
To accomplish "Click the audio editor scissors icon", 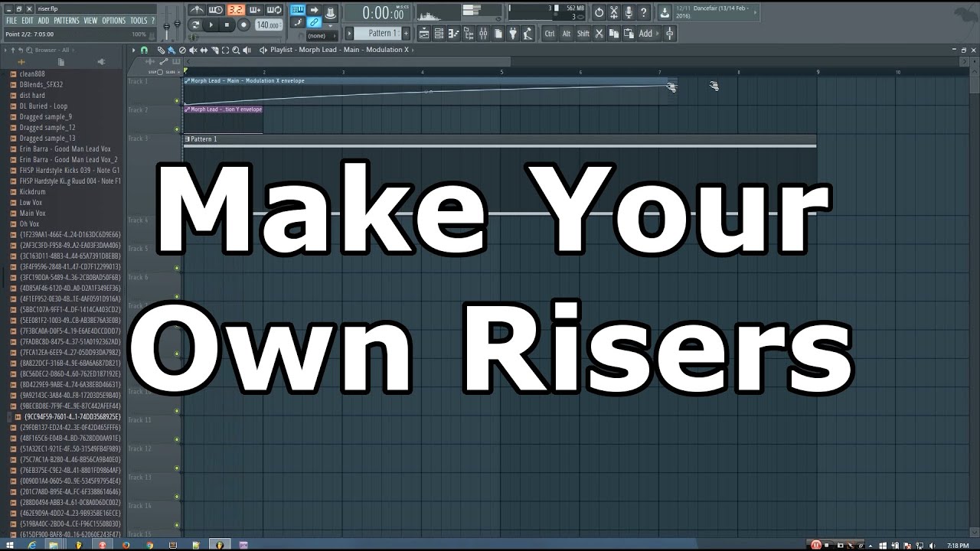I will coord(614,12).
